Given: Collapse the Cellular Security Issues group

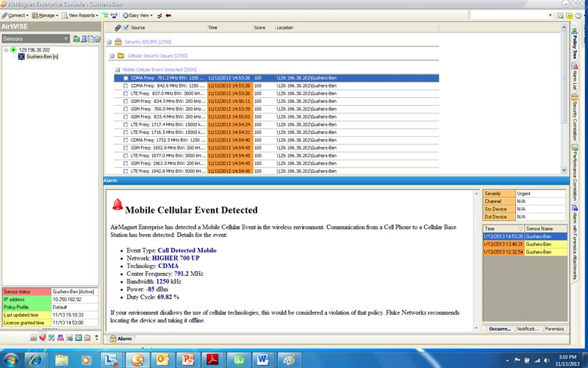Looking at the screenshot, I should tap(112, 55).
